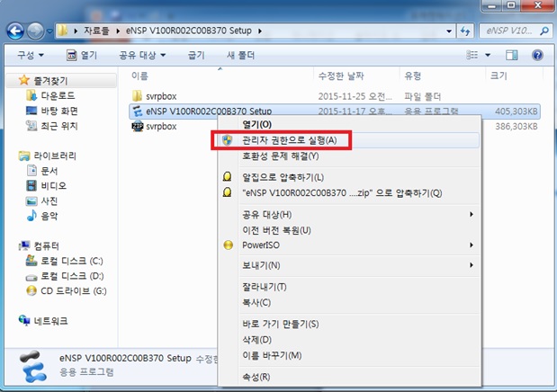The image size is (557, 392).
Task: Open the address bar history dropdown
Action: pos(449,31)
